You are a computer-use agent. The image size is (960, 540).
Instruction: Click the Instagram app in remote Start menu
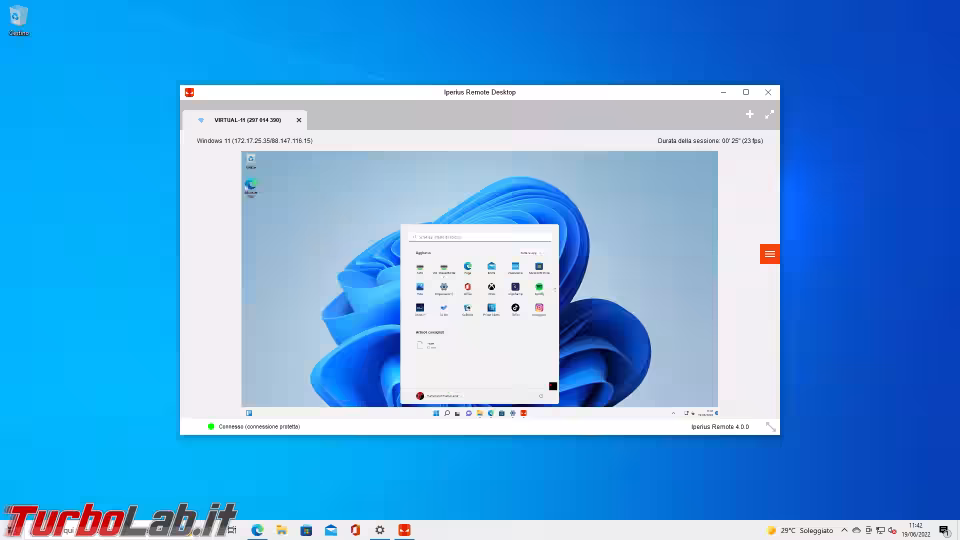pos(539,308)
